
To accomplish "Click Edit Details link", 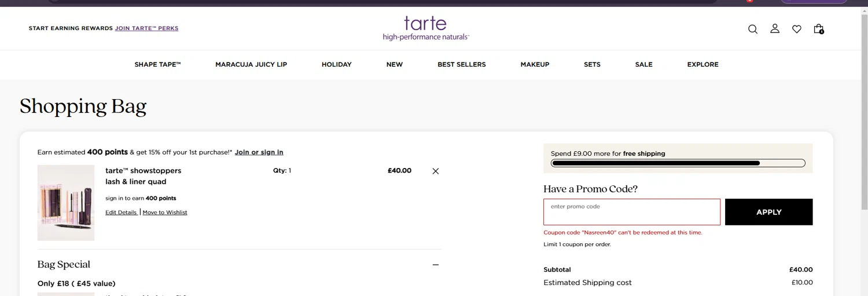I will pos(121,213).
